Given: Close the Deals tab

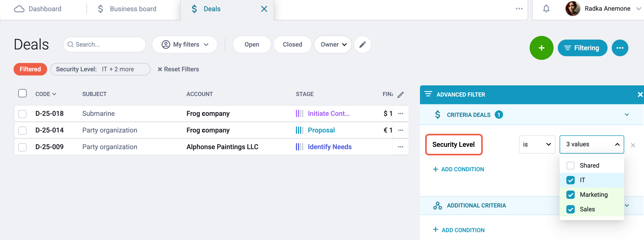Looking at the screenshot, I should point(264,9).
